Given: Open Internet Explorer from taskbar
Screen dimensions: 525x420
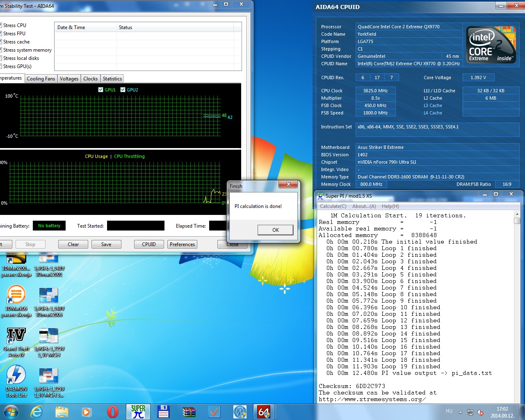Looking at the screenshot, I should pos(37,411).
